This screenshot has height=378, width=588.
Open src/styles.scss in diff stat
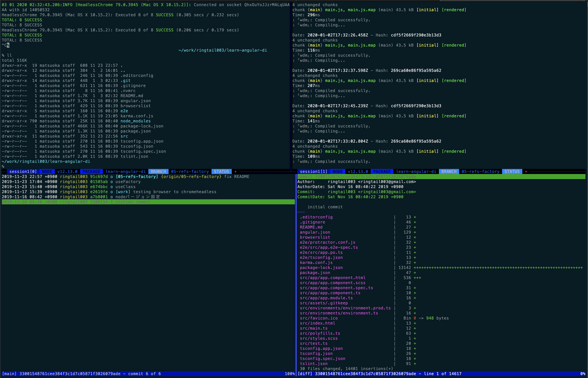(x=319, y=338)
